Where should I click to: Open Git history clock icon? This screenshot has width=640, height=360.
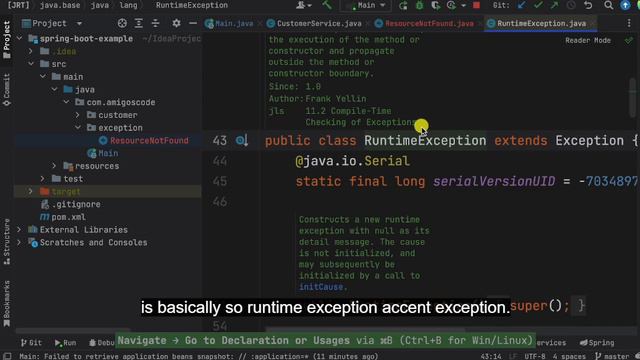click(571, 5)
